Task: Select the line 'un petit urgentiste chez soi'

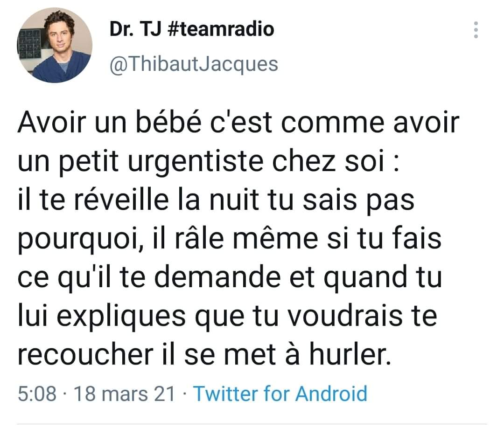Action: click(208, 161)
